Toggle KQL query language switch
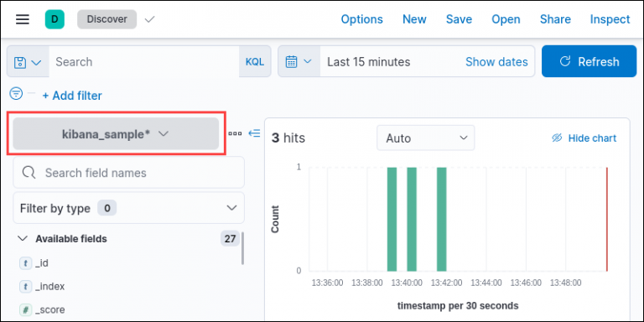Image resolution: width=644 pixels, height=322 pixels. (x=255, y=62)
